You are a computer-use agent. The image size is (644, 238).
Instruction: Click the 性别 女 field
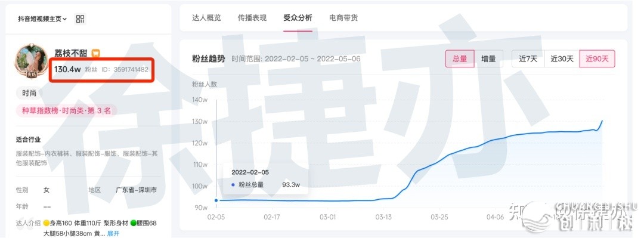tap(33, 190)
